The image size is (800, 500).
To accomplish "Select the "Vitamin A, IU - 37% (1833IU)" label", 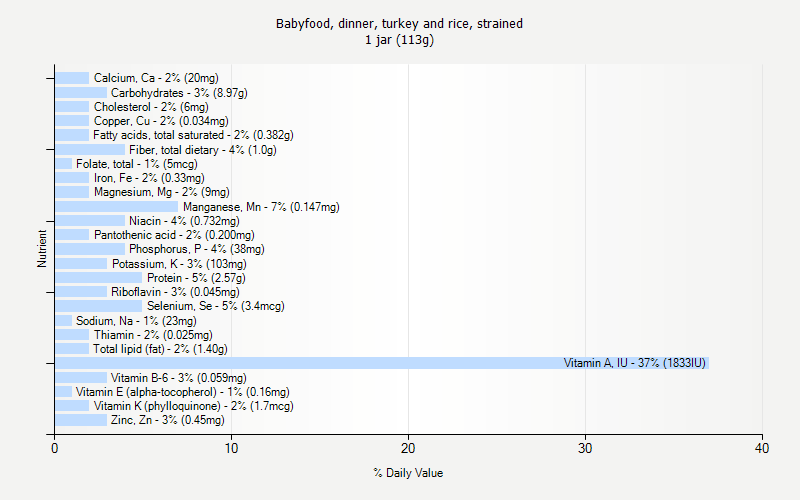I will pyautogui.click(x=635, y=363).
